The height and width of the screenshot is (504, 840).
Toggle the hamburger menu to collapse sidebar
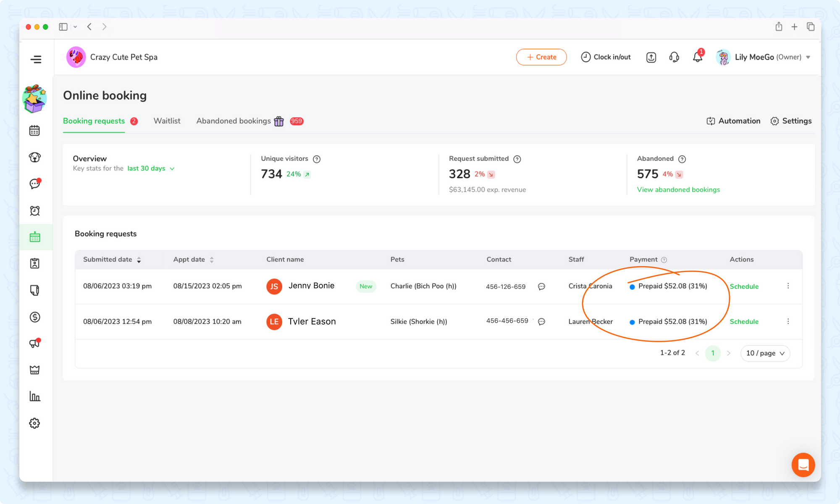click(36, 59)
